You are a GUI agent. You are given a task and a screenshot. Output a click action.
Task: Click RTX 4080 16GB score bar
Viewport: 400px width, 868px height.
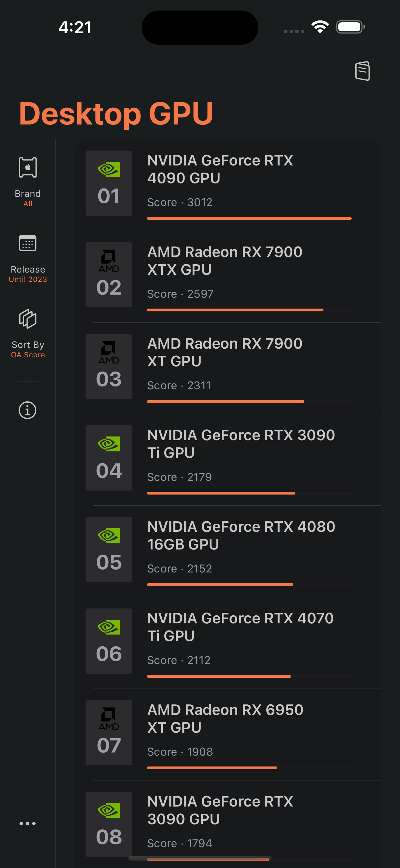coord(249,585)
